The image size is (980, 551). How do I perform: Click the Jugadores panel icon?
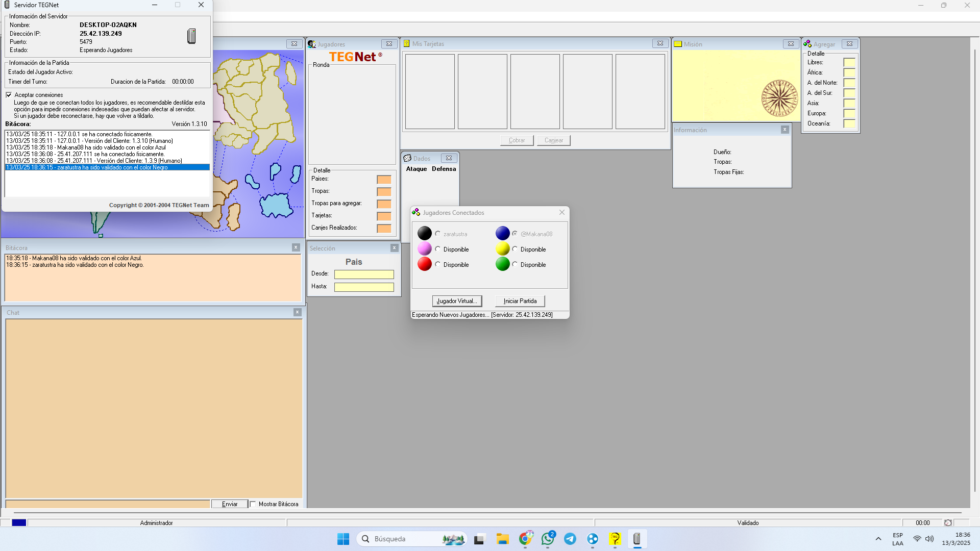click(312, 44)
